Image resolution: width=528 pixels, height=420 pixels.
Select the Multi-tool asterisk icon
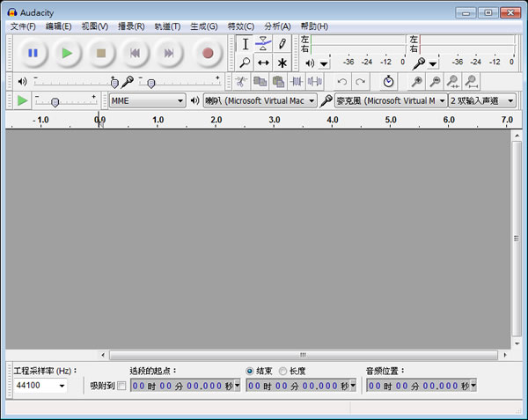282,63
